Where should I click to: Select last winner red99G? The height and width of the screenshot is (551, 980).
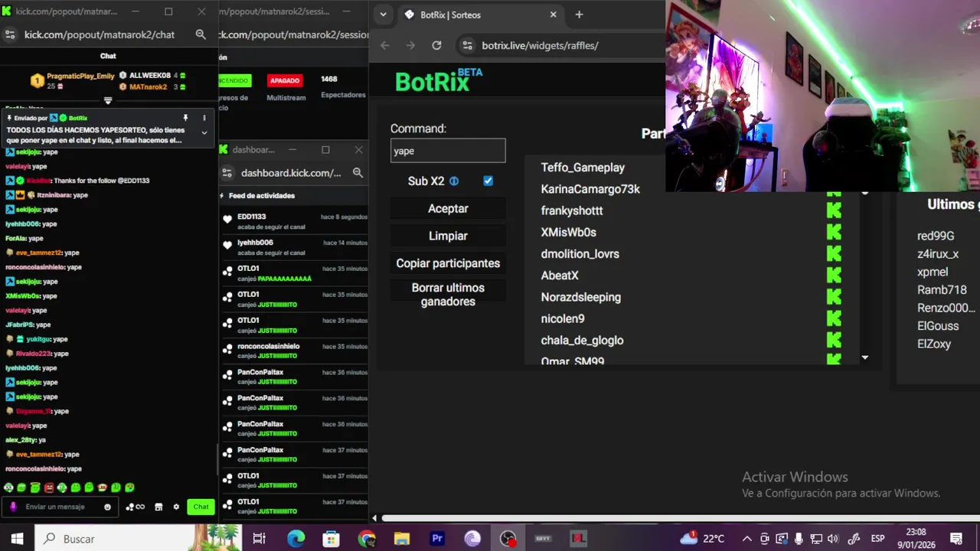(x=936, y=236)
